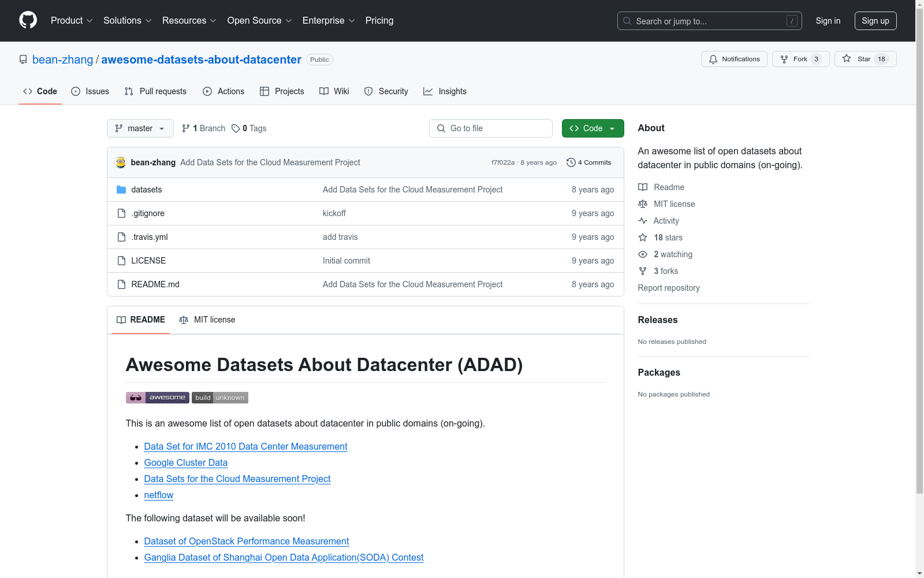The image size is (924, 578).
Task: Click the .gitignore file icon
Action: 121,213
